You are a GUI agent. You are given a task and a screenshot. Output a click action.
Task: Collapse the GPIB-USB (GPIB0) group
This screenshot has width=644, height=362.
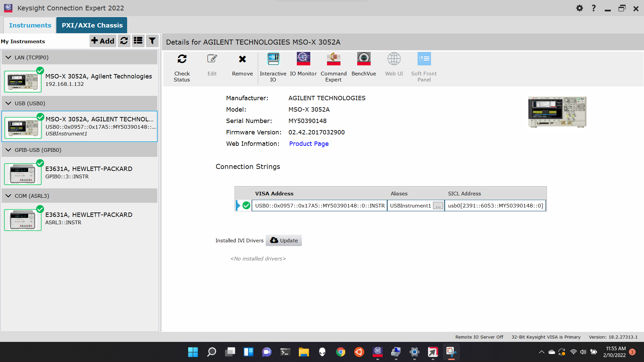coord(8,150)
